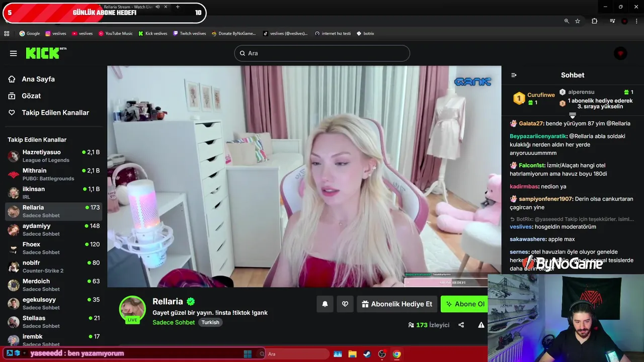Open Steam from the taskbar
644x362 pixels.
coord(367,354)
